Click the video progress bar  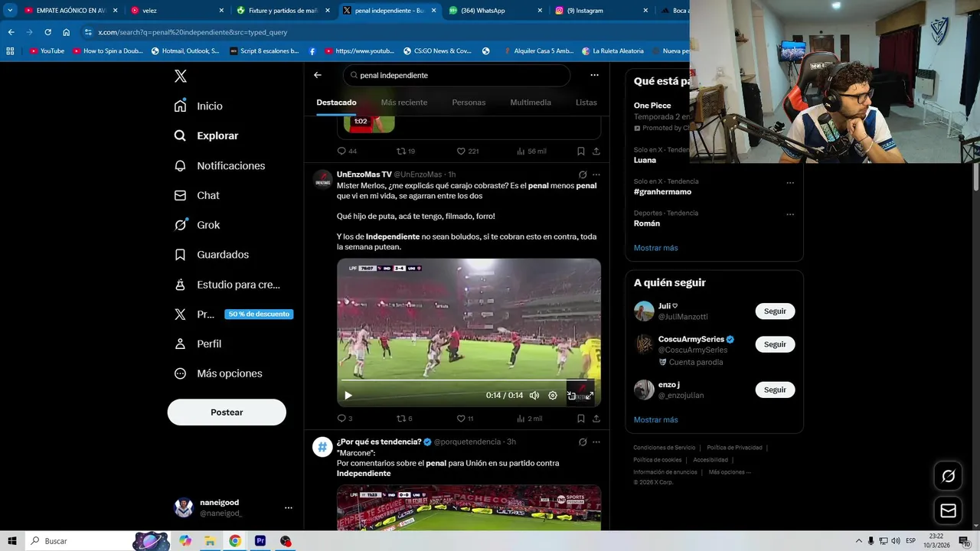[x=469, y=380]
